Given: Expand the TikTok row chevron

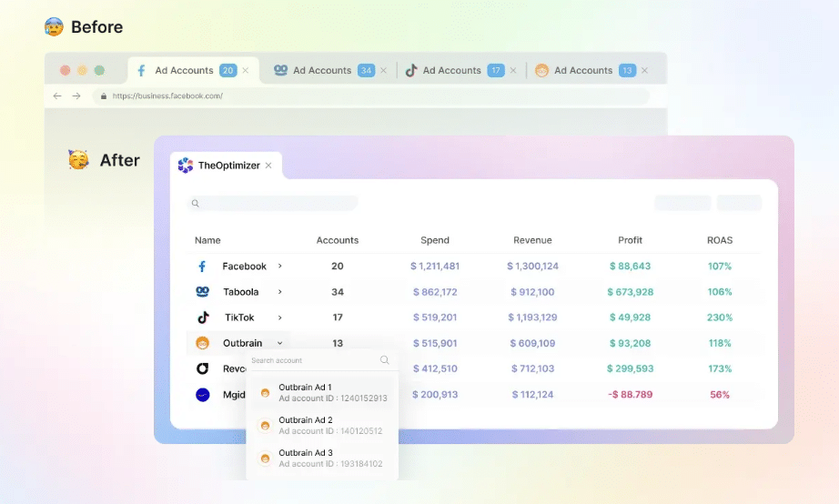Looking at the screenshot, I should [x=280, y=318].
